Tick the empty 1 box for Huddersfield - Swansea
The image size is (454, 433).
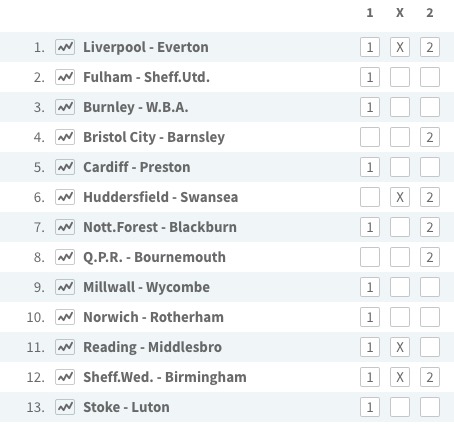370,197
